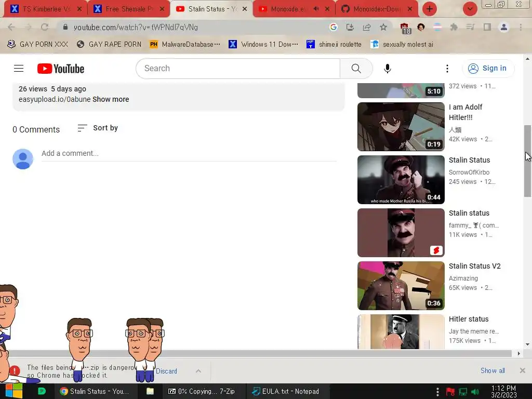The width and height of the screenshot is (532, 399).
Task: Open taskbar clock showing 1:12 PM
Action: [x=504, y=392]
